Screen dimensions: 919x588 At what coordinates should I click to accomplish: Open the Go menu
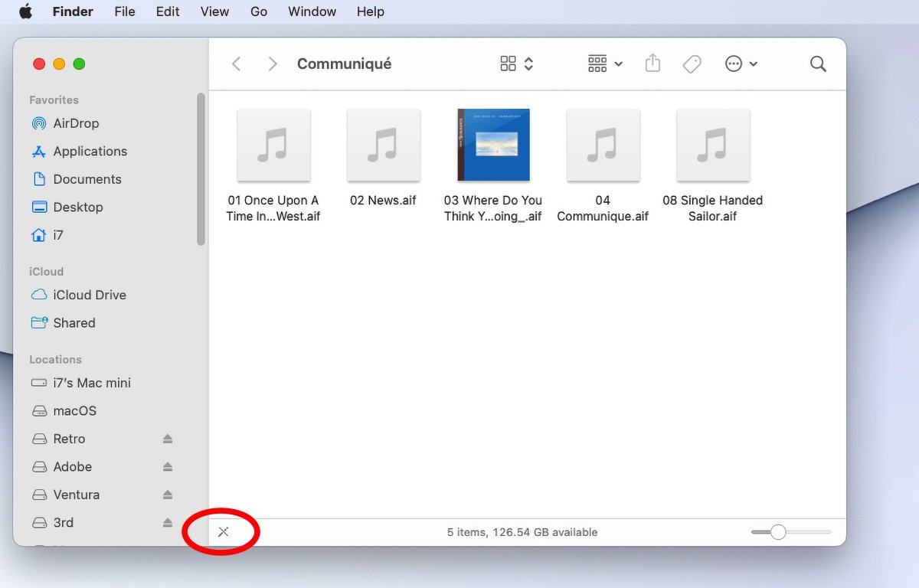click(x=259, y=11)
